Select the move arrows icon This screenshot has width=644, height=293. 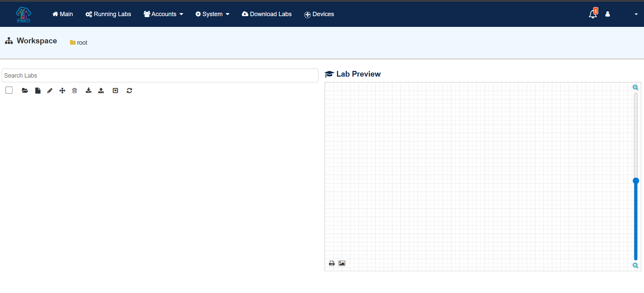click(x=62, y=90)
